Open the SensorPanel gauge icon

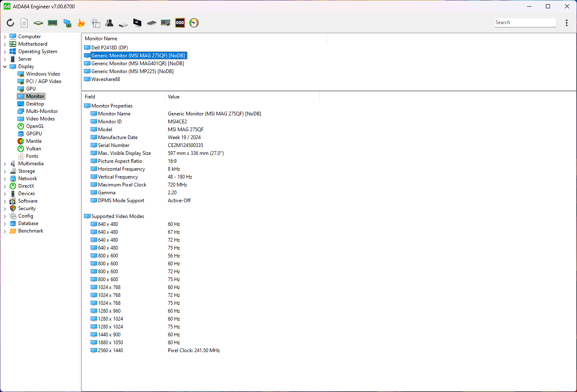tap(194, 23)
